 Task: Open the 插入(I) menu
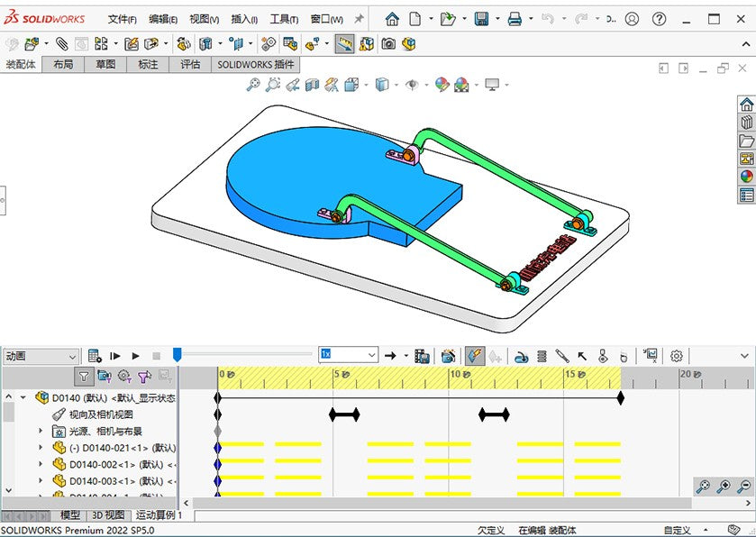pos(244,19)
